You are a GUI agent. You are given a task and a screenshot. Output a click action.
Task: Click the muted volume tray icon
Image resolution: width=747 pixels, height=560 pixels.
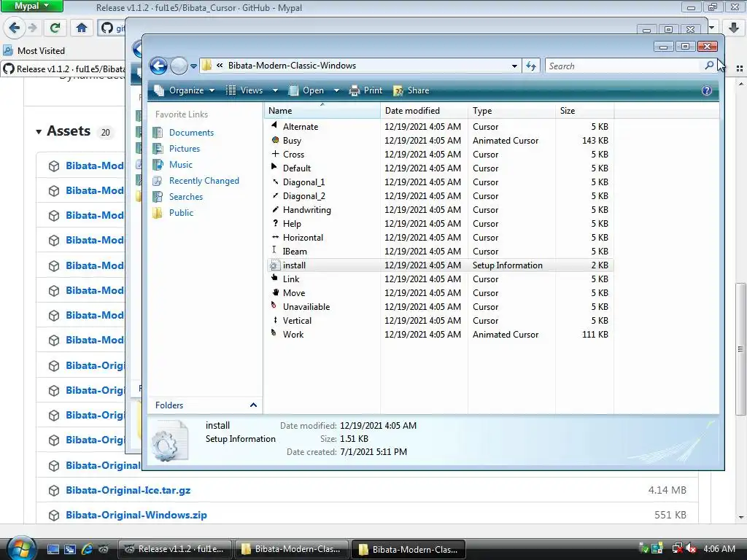click(692, 548)
